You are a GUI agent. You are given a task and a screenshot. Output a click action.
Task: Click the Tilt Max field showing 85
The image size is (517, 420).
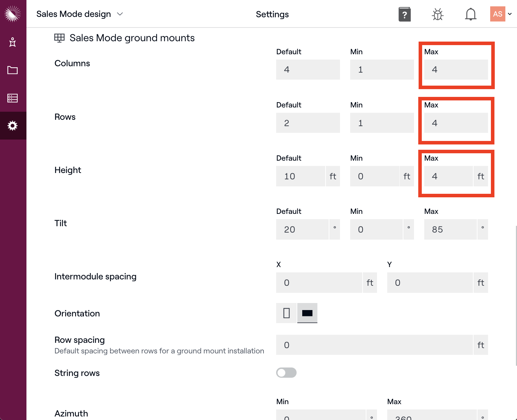click(x=450, y=229)
